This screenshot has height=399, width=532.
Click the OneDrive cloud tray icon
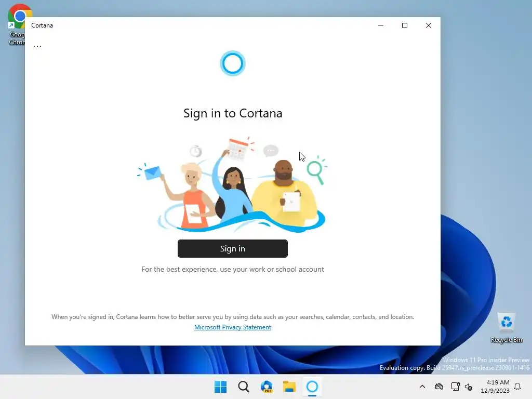[439, 387]
